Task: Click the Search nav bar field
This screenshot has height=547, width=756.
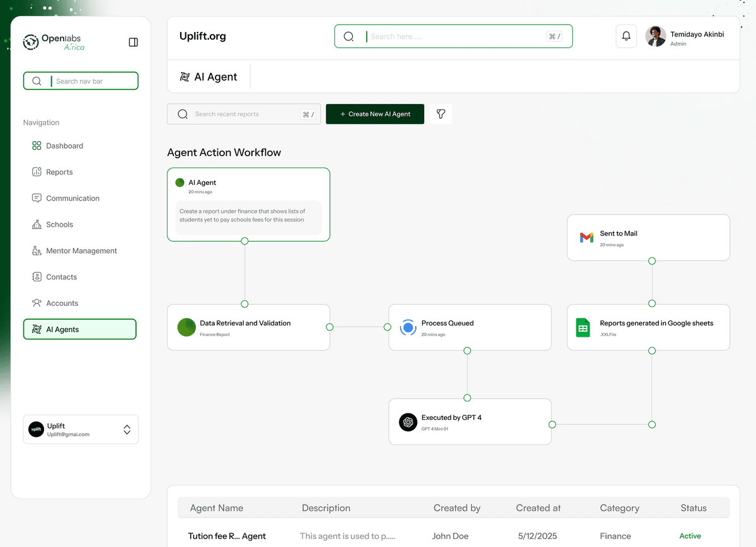Action: coord(88,81)
